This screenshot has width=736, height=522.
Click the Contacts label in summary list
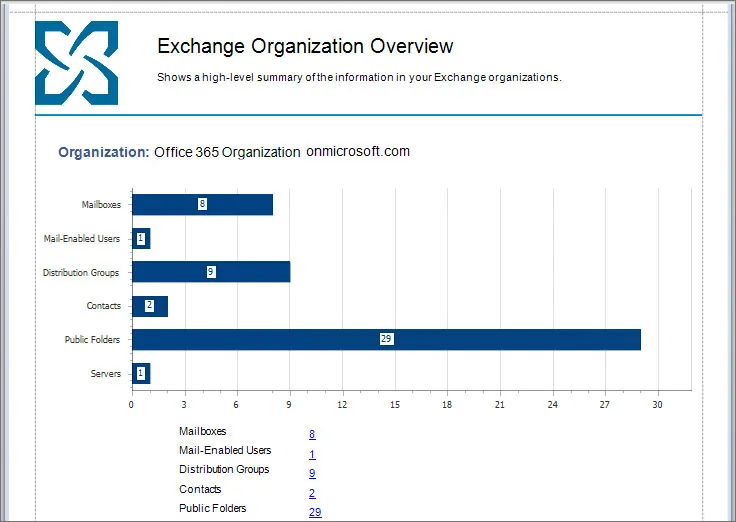pos(200,489)
